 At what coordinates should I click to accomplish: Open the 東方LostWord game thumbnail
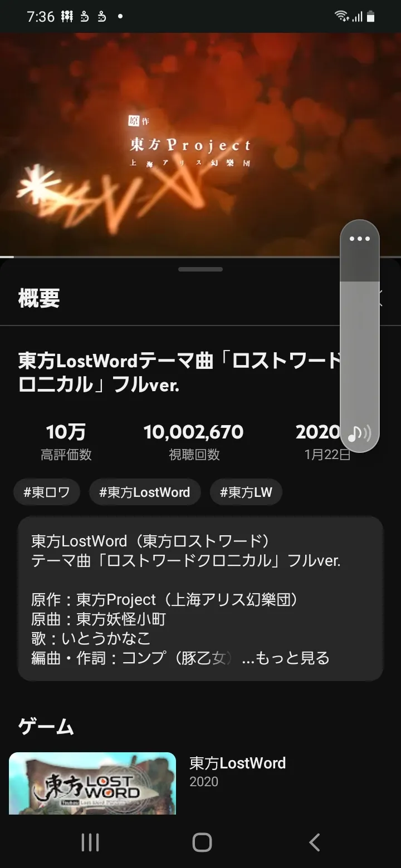92,783
